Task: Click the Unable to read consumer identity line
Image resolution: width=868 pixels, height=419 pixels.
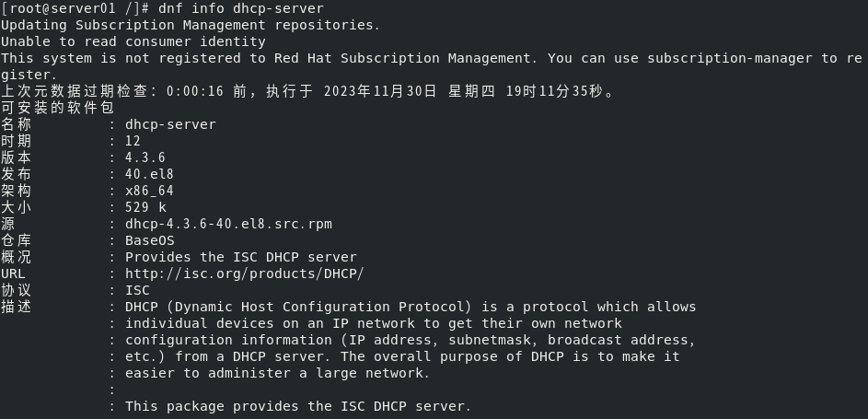Action: (133, 41)
